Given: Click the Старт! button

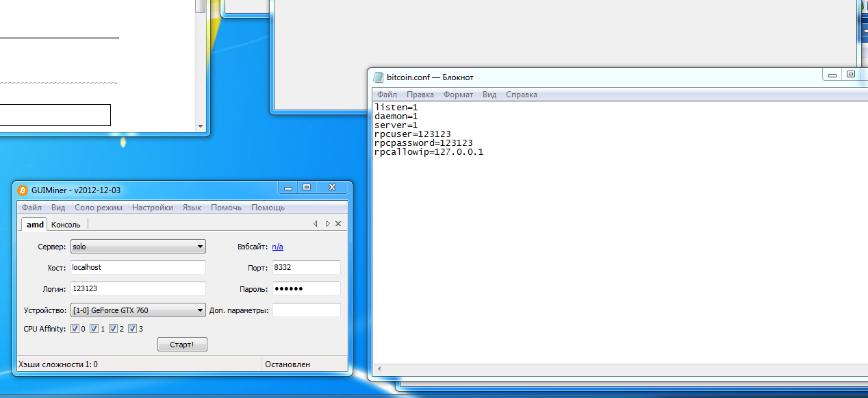Looking at the screenshot, I should pos(182,345).
